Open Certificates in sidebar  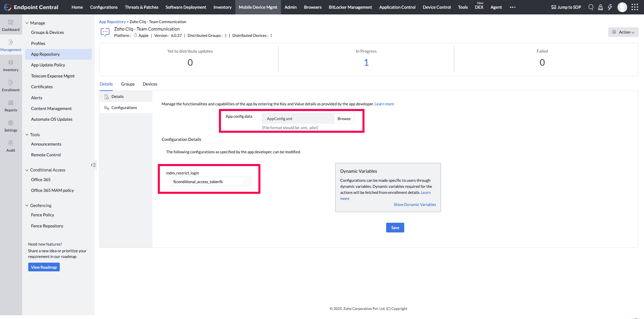tap(42, 87)
